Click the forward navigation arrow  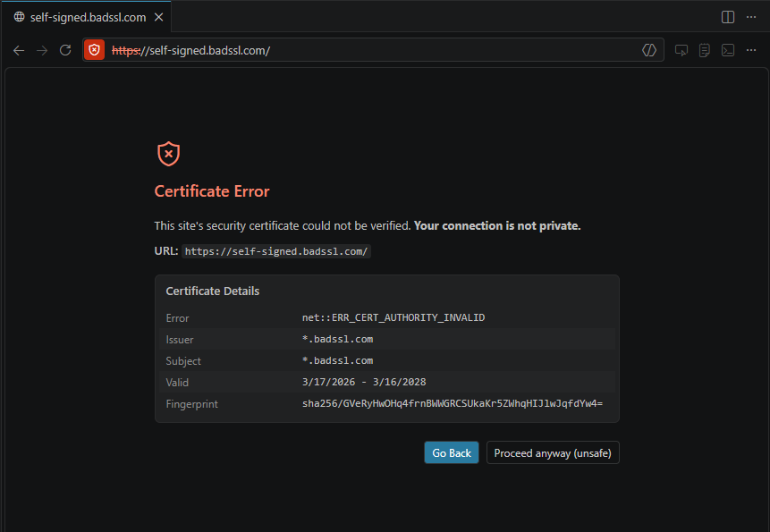(x=41, y=50)
